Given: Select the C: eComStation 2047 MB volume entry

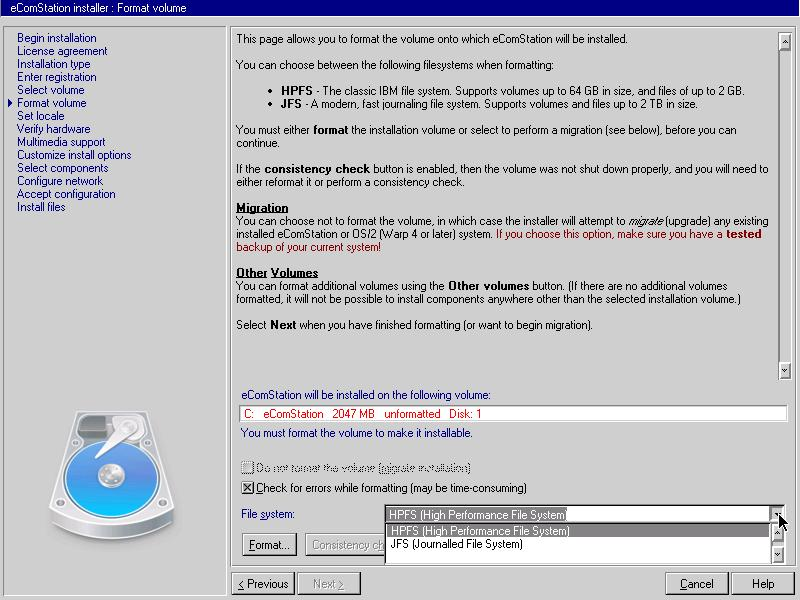Looking at the screenshot, I should (513, 414).
